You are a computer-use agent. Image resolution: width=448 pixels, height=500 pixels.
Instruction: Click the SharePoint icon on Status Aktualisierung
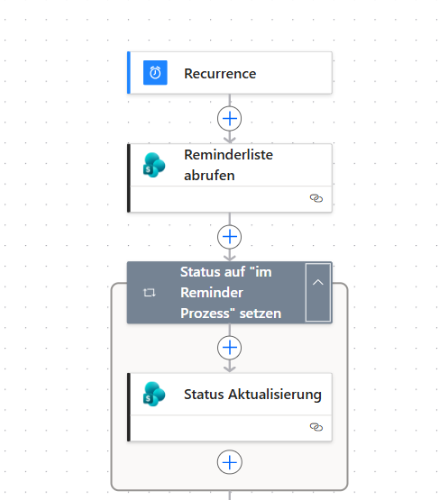pyautogui.click(x=154, y=394)
